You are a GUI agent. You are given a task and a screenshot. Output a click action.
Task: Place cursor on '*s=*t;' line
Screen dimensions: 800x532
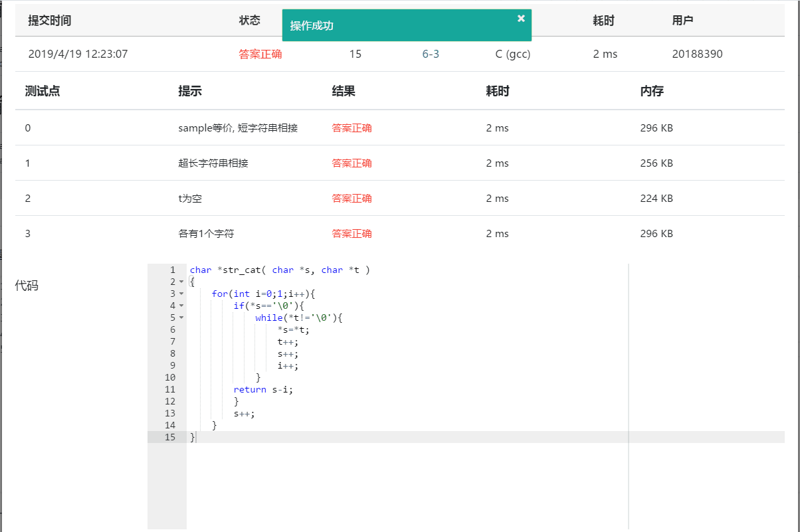294,329
